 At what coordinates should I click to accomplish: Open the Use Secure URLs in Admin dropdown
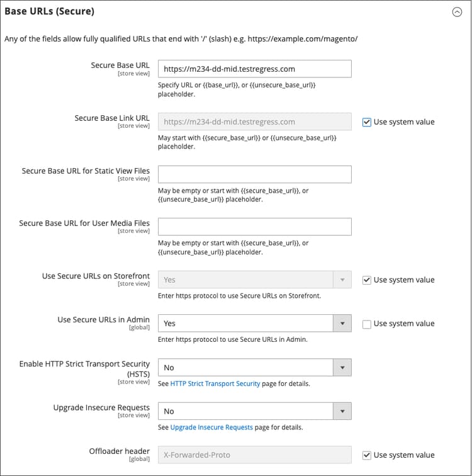point(245,324)
